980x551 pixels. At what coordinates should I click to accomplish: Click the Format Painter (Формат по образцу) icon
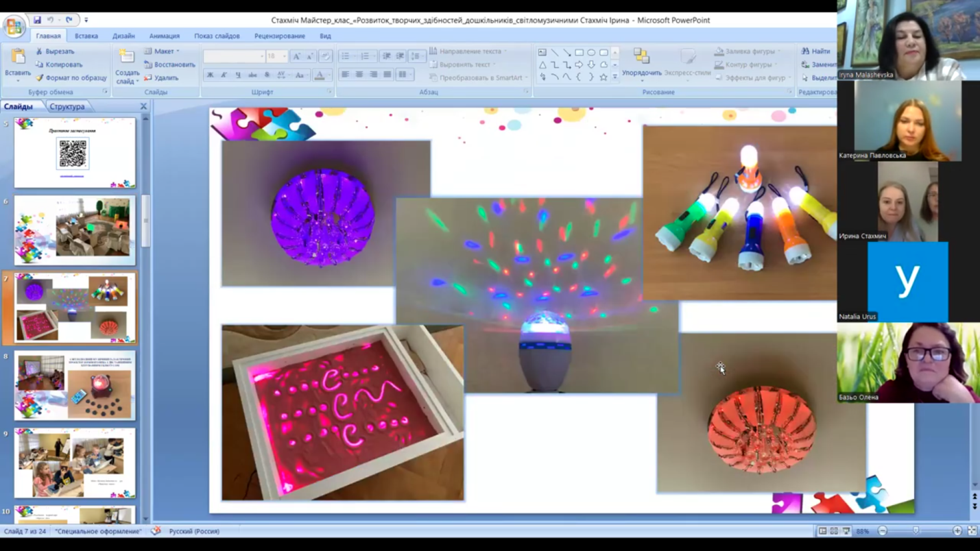click(x=40, y=78)
